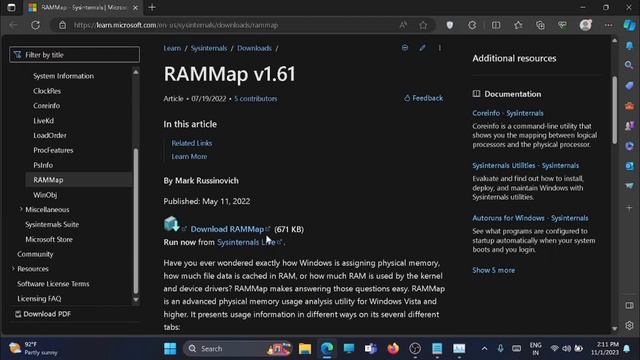Screen dimensions: 640x360
Task: Add app to sidebar plus icon
Action: click(x=629, y=208)
